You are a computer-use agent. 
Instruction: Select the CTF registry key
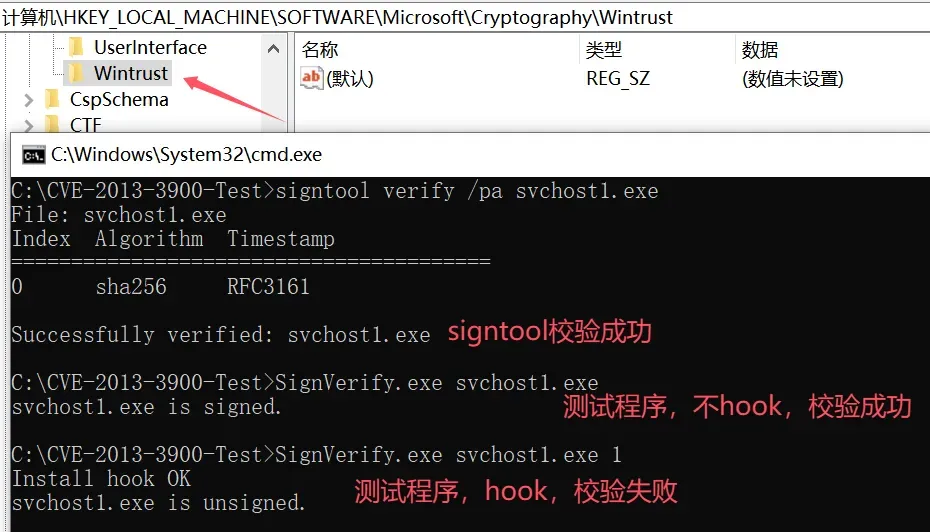coord(85,125)
